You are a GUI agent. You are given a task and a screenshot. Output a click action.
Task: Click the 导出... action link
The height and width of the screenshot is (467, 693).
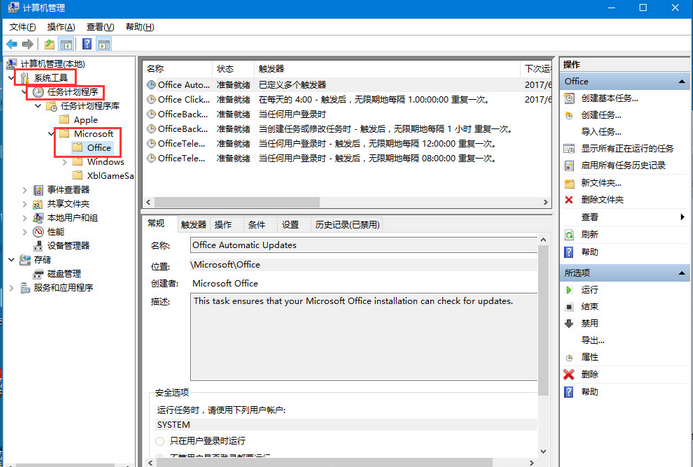point(593,340)
